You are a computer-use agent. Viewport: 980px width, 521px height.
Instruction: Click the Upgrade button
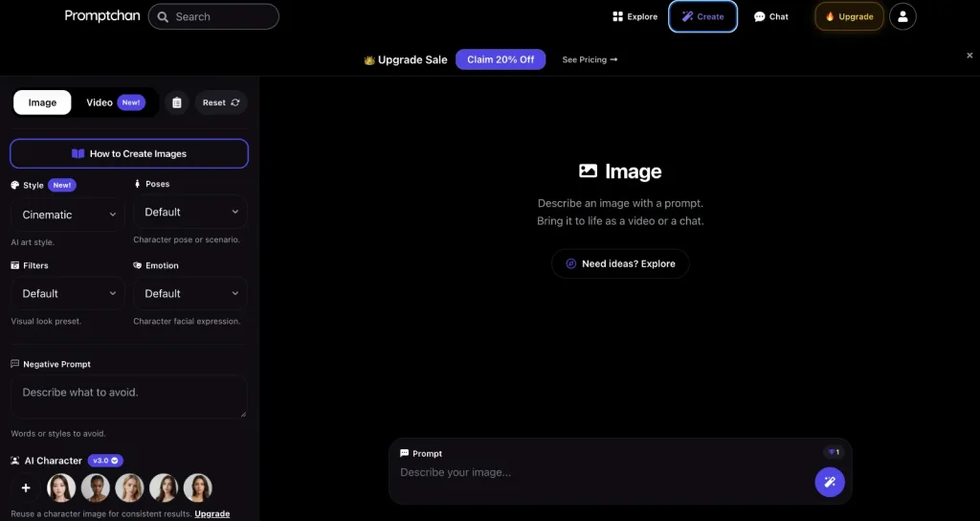(x=849, y=17)
